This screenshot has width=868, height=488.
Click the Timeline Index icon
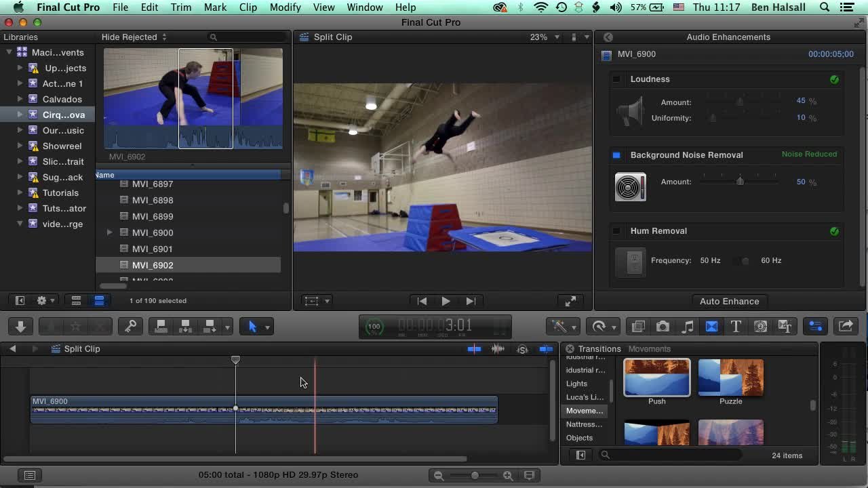click(30, 474)
